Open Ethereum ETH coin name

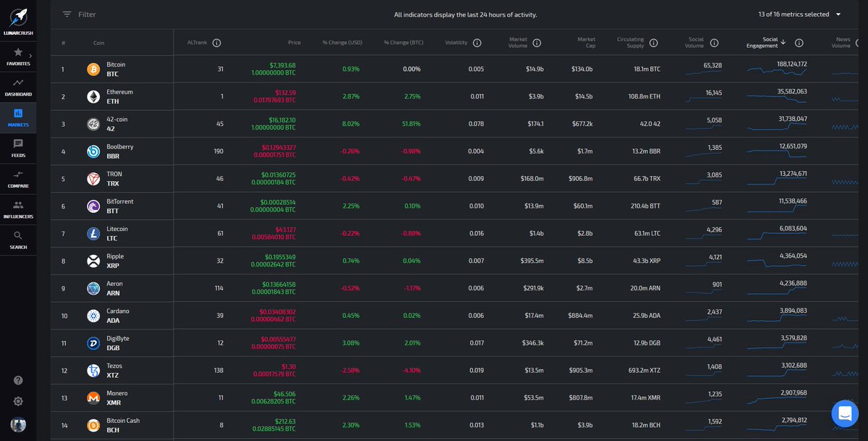click(x=119, y=96)
